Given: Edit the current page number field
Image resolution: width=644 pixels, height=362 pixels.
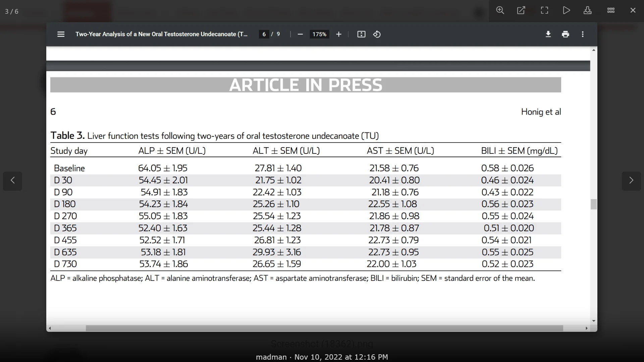Looking at the screenshot, I should click(264, 34).
